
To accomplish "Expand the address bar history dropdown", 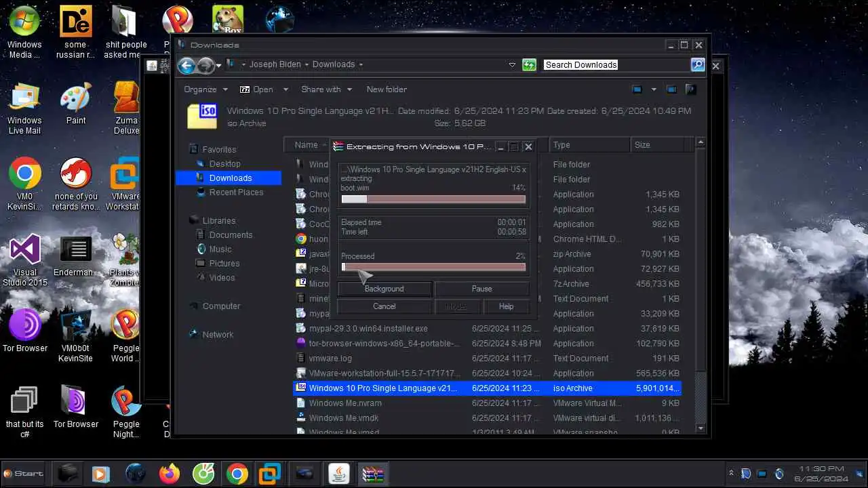I will coord(512,65).
